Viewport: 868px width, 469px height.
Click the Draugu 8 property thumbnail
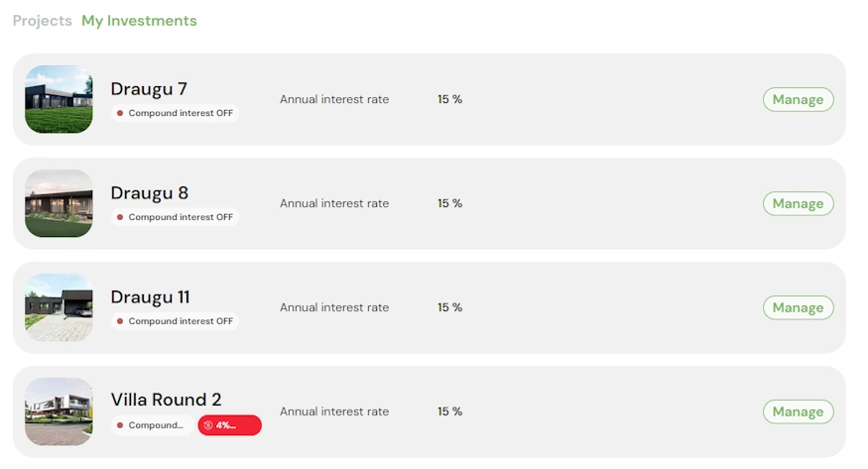coord(59,203)
